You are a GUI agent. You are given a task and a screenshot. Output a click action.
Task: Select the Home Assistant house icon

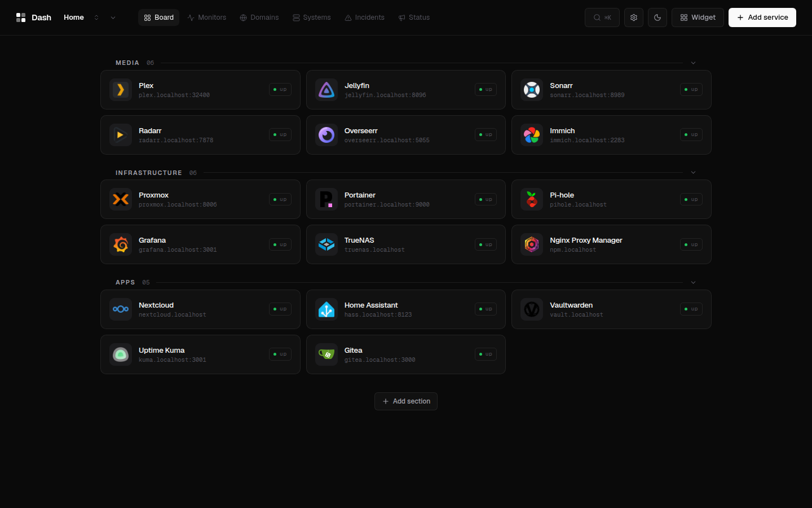tap(326, 309)
